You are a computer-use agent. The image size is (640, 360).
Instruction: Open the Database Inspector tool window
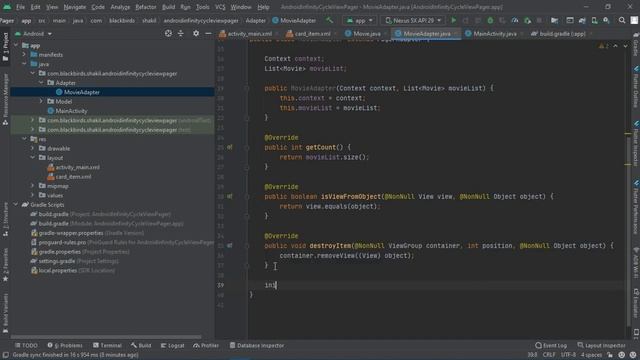[x=257, y=345]
